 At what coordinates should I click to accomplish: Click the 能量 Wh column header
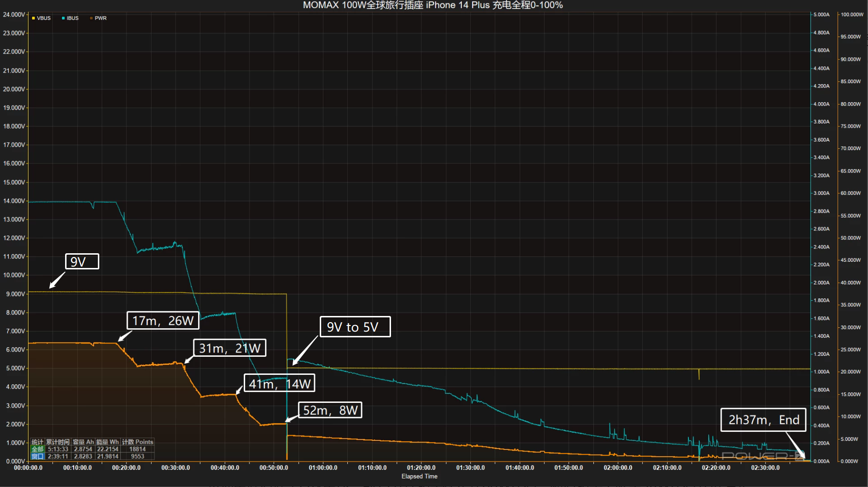tap(108, 442)
